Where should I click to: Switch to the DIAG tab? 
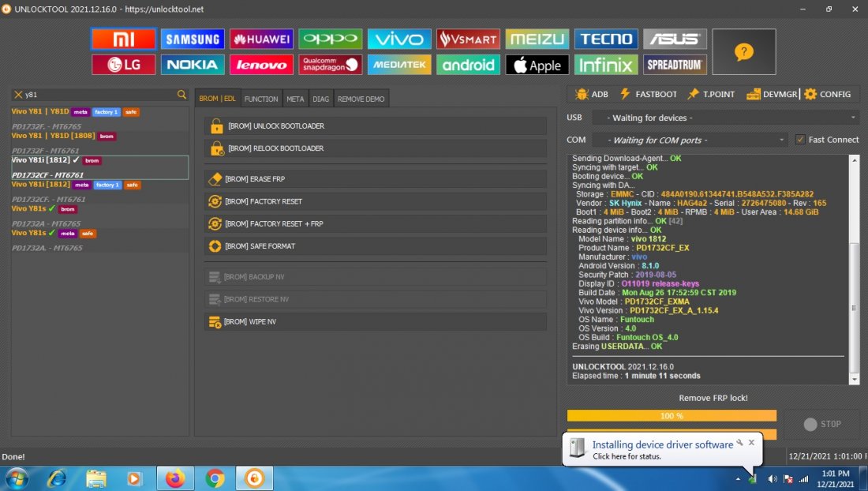point(320,99)
